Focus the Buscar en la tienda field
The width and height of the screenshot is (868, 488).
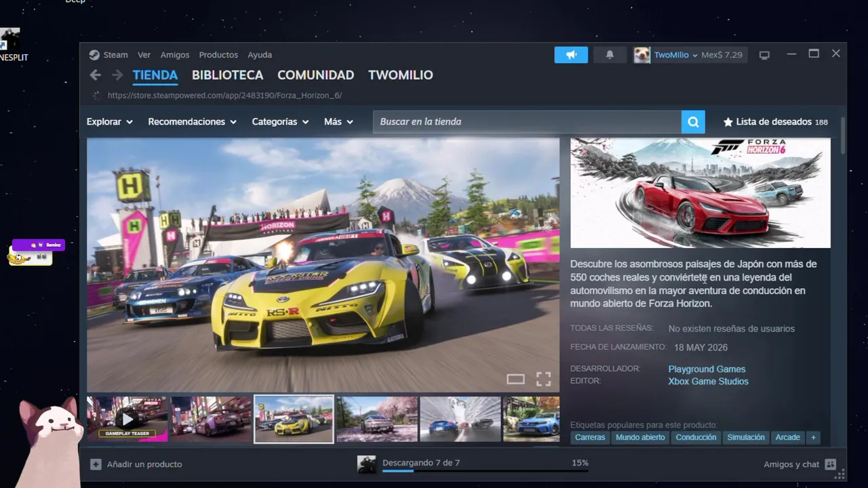pos(527,122)
